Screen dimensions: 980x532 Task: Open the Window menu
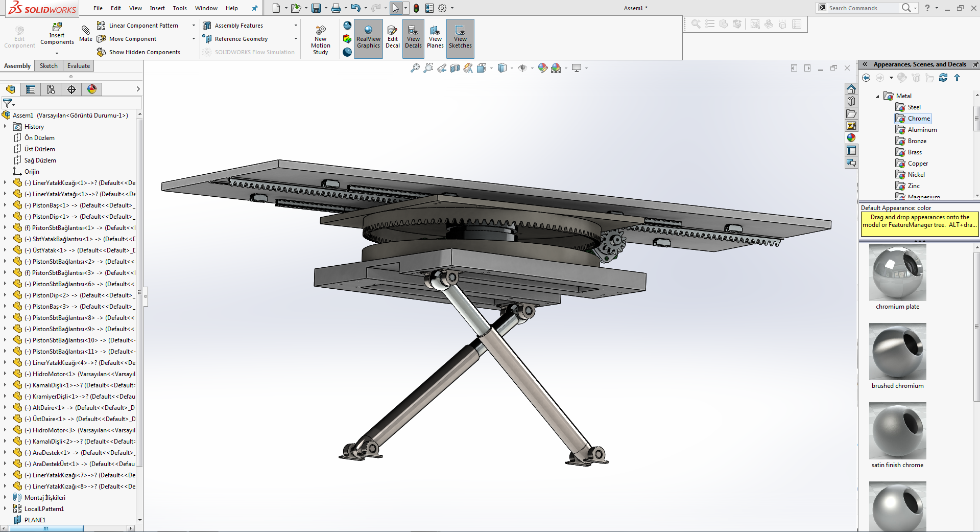[206, 8]
